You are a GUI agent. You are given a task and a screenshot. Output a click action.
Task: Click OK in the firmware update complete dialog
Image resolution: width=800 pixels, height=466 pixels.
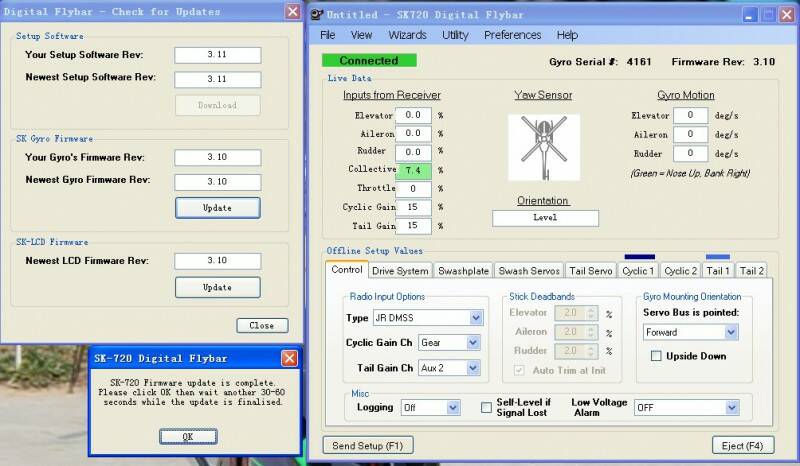[x=188, y=436]
